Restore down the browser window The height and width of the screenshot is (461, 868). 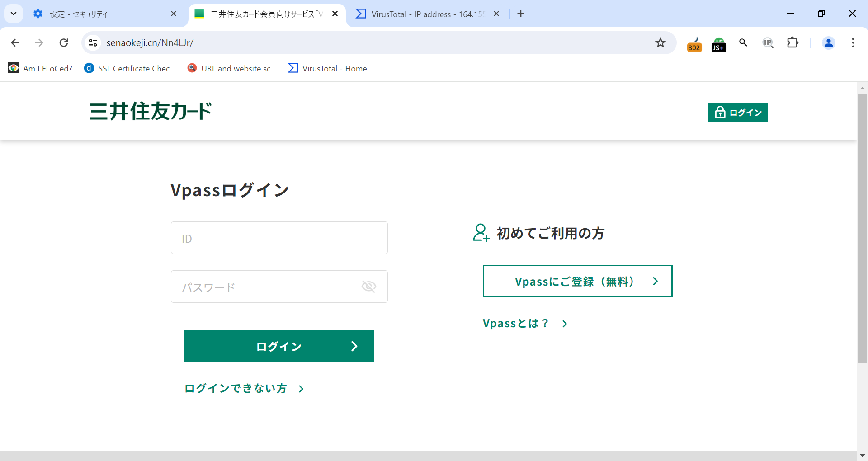[x=821, y=14]
